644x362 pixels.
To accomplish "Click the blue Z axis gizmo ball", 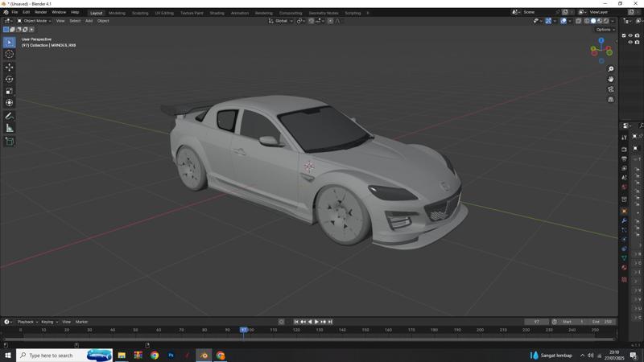I will (601, 40).
